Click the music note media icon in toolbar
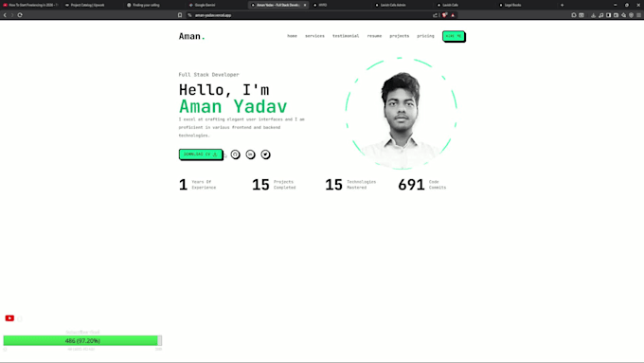This screenshot has width=644, height=363. click(x=600, y=15)
